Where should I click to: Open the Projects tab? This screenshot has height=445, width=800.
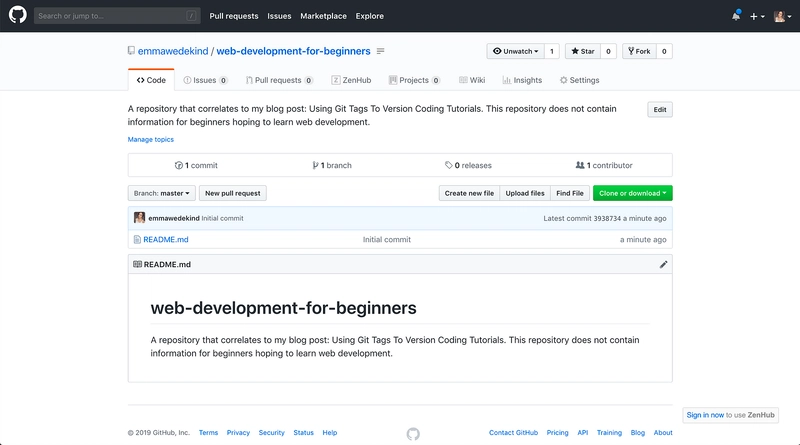[x=414, y=80]
